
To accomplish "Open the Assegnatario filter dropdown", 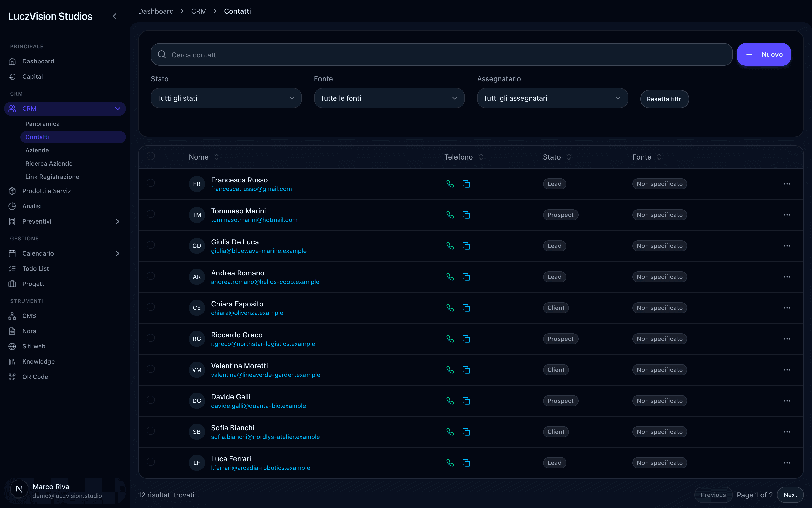I will tap(552, 98).
